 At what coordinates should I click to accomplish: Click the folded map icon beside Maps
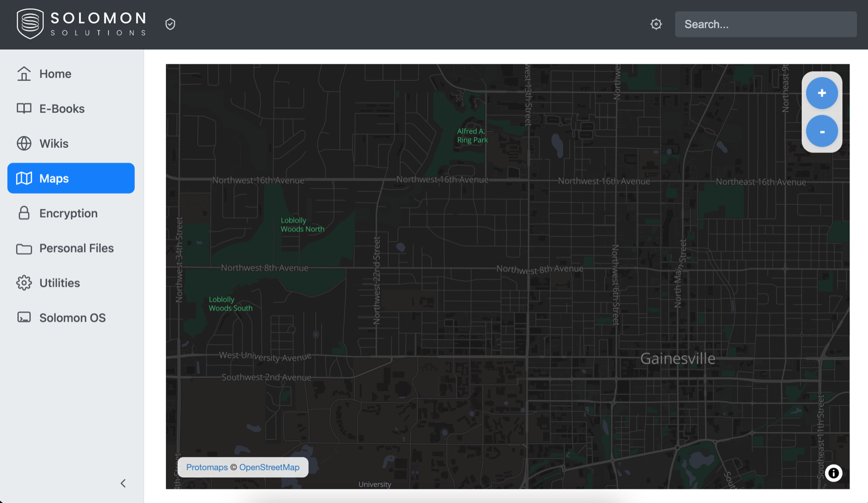pos(24,178)
